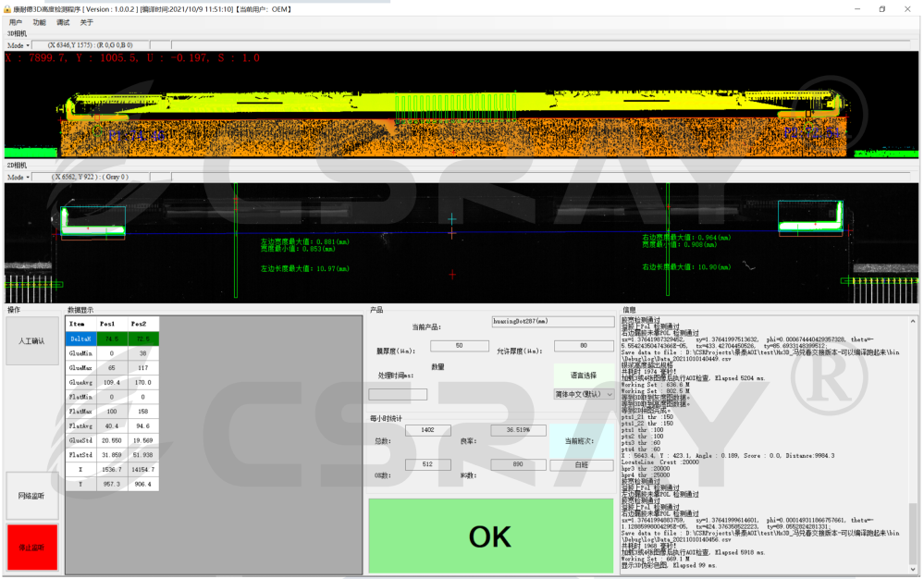Click the Pos1 column header
Viewport: 924px width, 579px height.
[x=109, y=324]
